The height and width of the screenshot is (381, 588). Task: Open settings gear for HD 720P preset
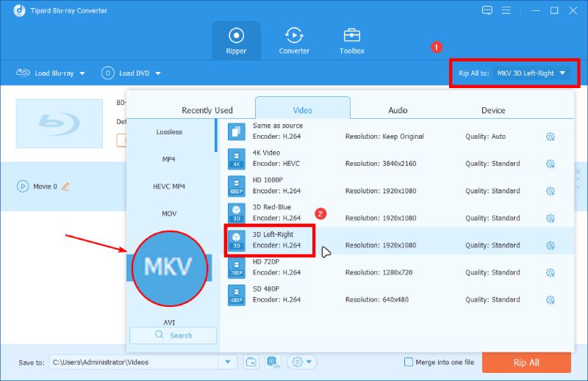point(550,273)
